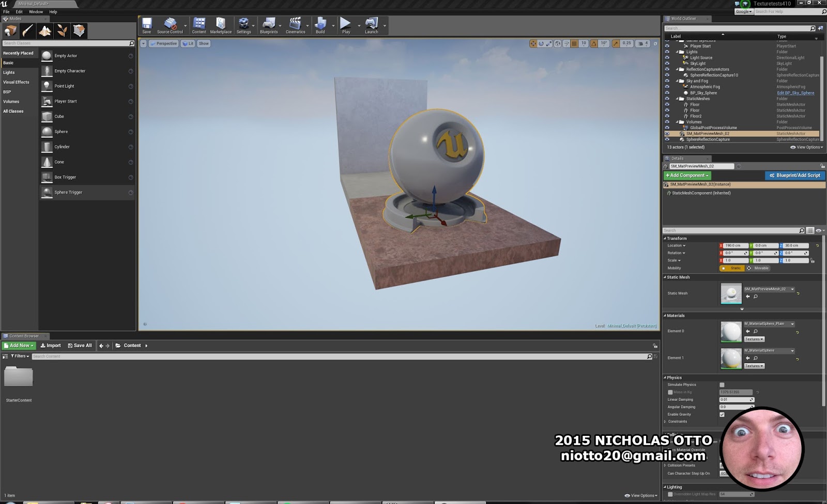Open the Window menu
Viewport: 827px width, 504px height.
(36, 11)
